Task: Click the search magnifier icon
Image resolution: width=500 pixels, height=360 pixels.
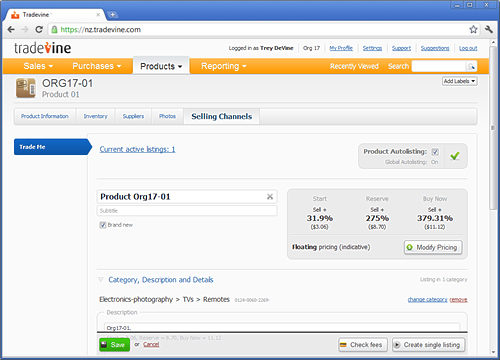Action: tap(471, 66)
